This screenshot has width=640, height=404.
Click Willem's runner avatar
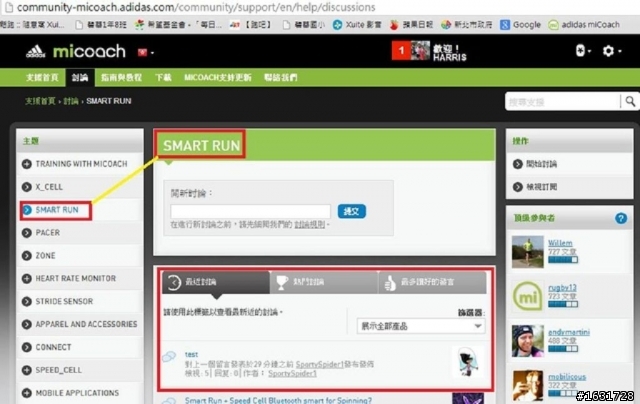[x=528, y=252]
